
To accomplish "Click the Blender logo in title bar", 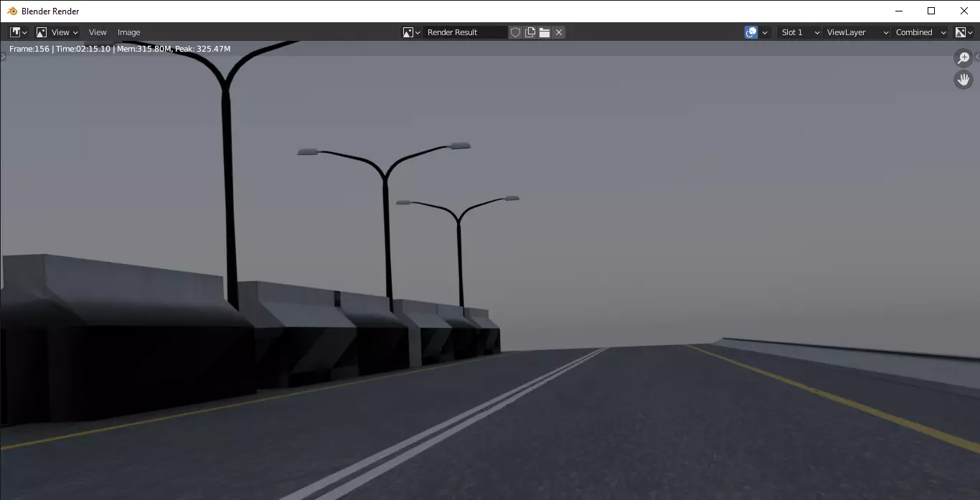I will click(12, 11).
